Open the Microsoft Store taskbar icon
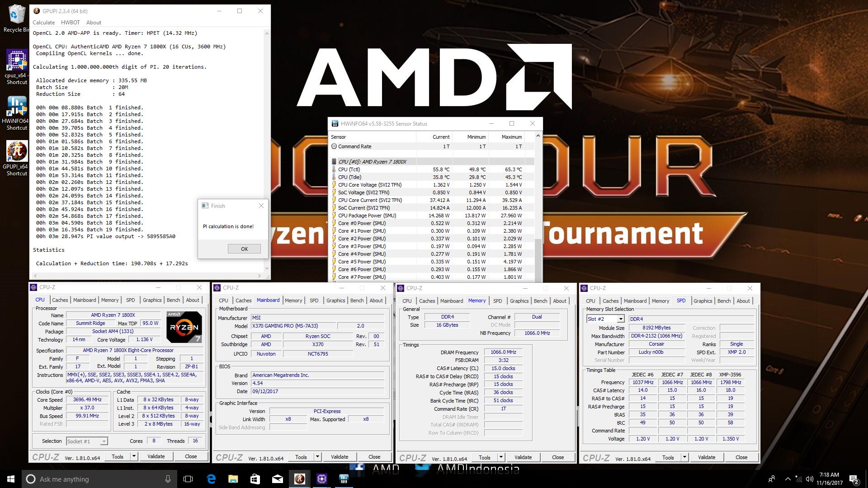Screen dimensions: 868x488 (x=255, y=479)
